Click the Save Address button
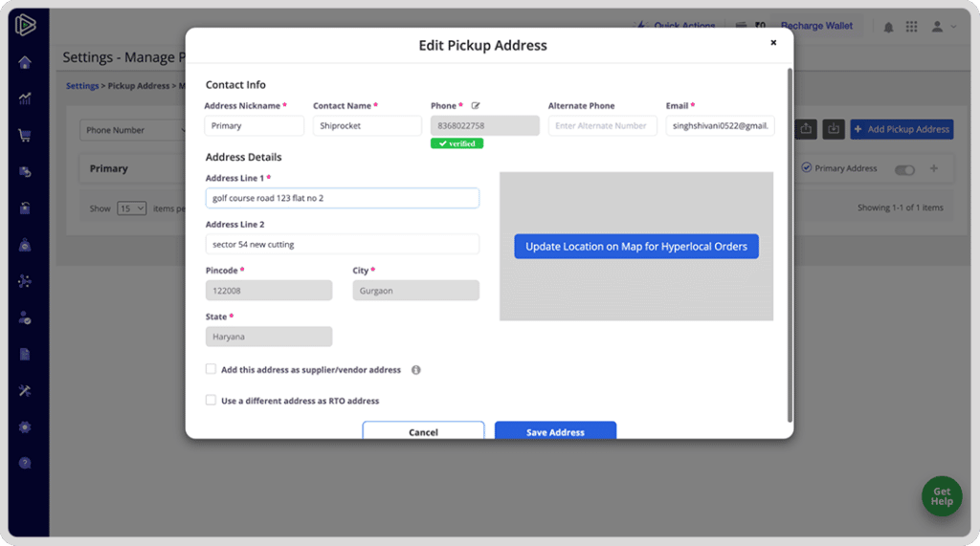The width and height of the screenshot is (980, 546). click(555, 430)
